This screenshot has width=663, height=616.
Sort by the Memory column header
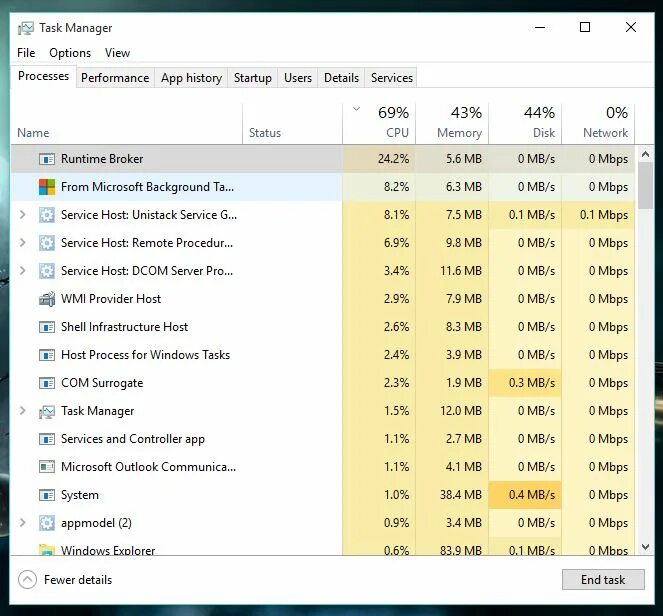click(452, 123)
